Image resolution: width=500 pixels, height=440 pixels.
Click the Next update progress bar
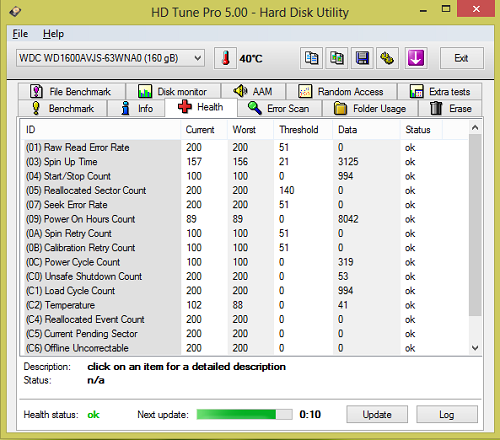[x=244, y=414]
